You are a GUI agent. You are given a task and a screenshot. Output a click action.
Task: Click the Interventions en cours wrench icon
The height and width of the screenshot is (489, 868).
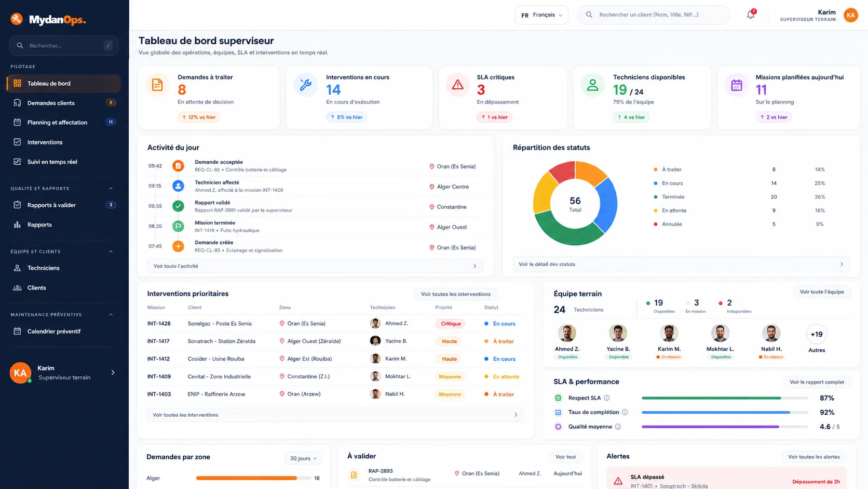point(305,85)
